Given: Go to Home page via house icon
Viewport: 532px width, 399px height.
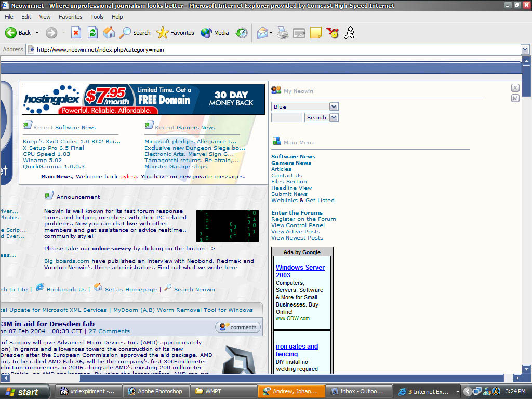Looking at the screenshot, I should point(109,33).
